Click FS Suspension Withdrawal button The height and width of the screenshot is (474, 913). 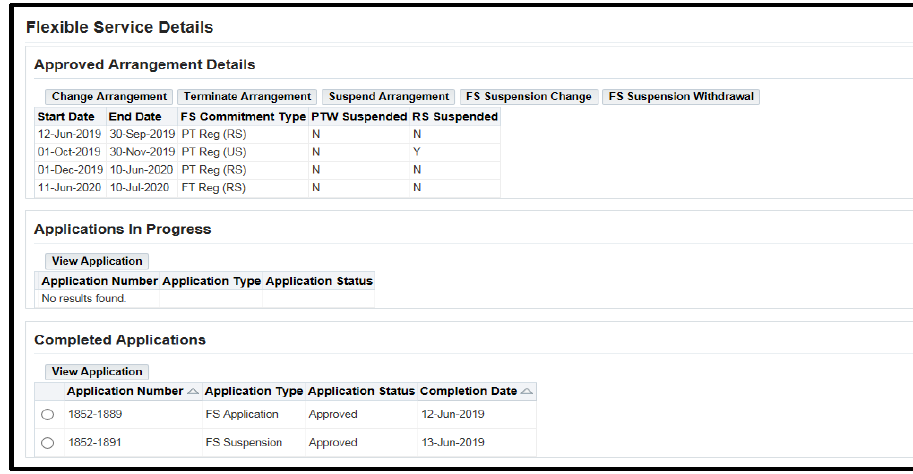(x=681, y=97)
